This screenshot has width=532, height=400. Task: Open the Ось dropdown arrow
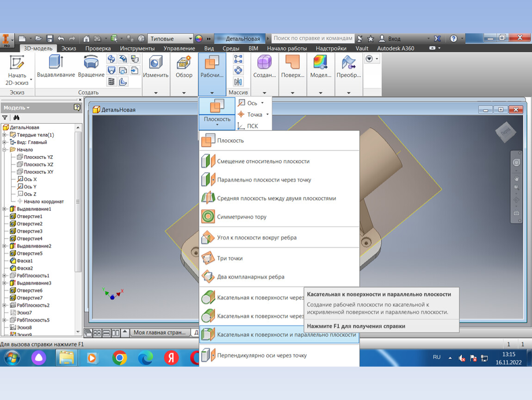[x=262, y=103]
